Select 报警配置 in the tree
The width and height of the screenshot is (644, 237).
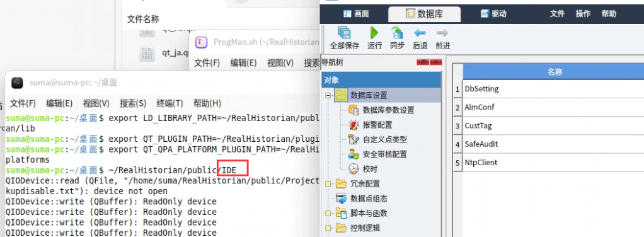(x=377, y=125)
